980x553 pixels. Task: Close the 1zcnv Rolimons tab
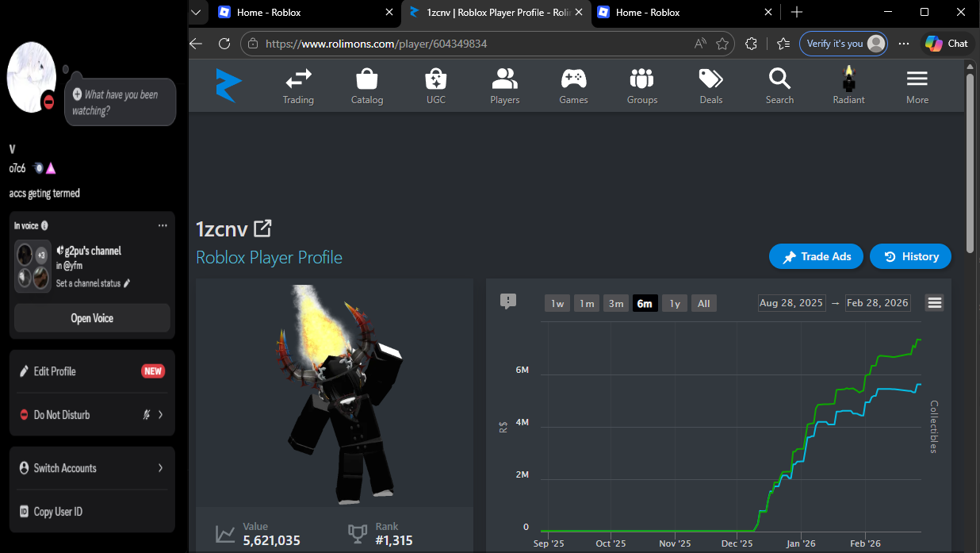(578, 12)
